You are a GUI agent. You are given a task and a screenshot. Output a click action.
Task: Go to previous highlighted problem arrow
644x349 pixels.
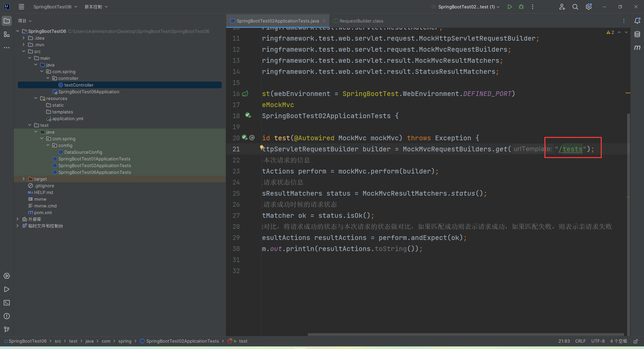click(619, 32)
